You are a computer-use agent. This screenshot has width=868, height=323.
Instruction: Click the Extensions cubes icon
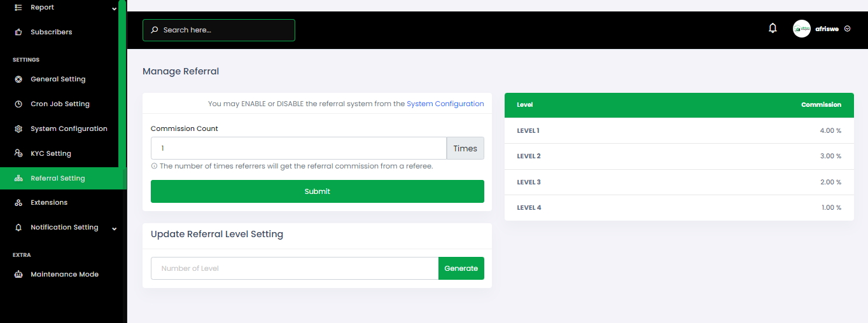click(x=18, y=203)
